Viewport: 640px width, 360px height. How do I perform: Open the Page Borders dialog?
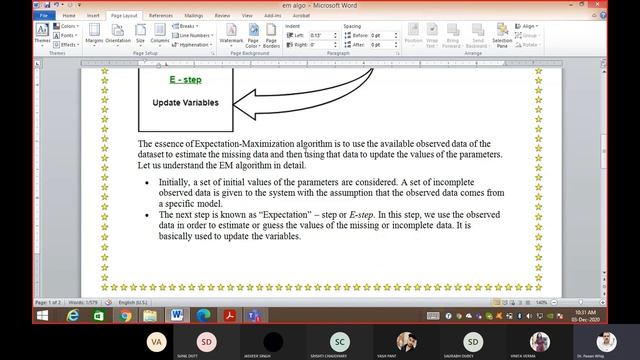tap(271, 35)
